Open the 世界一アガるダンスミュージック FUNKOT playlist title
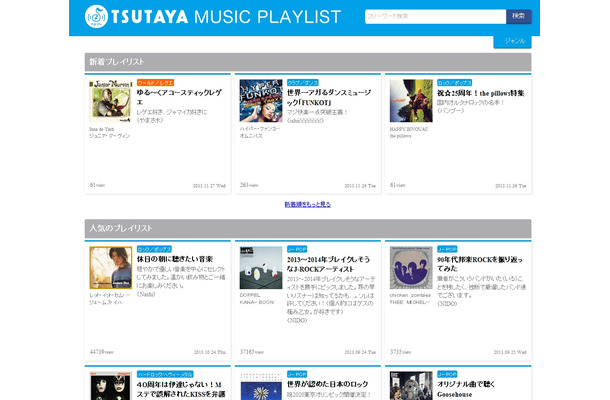This screenshot has height=400, width=610. (329, 97)
